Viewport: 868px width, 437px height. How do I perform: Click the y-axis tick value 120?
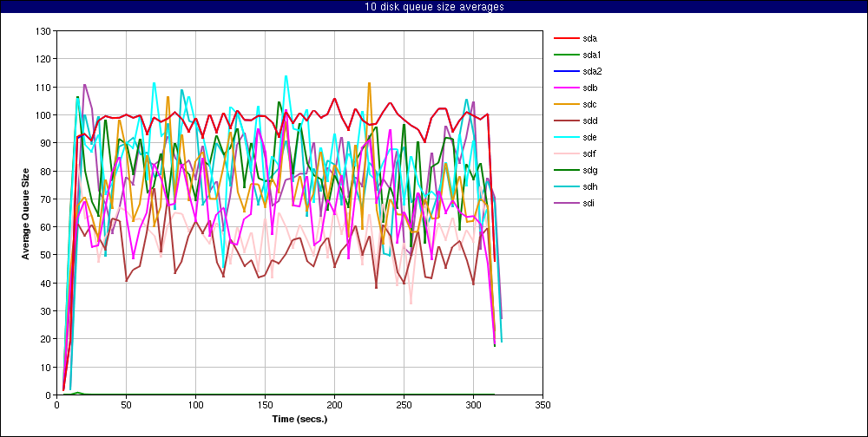click(44, 59)
